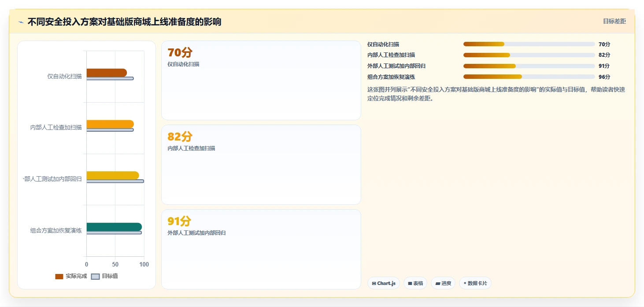Click the 50 tick on the chart axis
Viewport: 644px width, 307px height.
click(115, 264)
